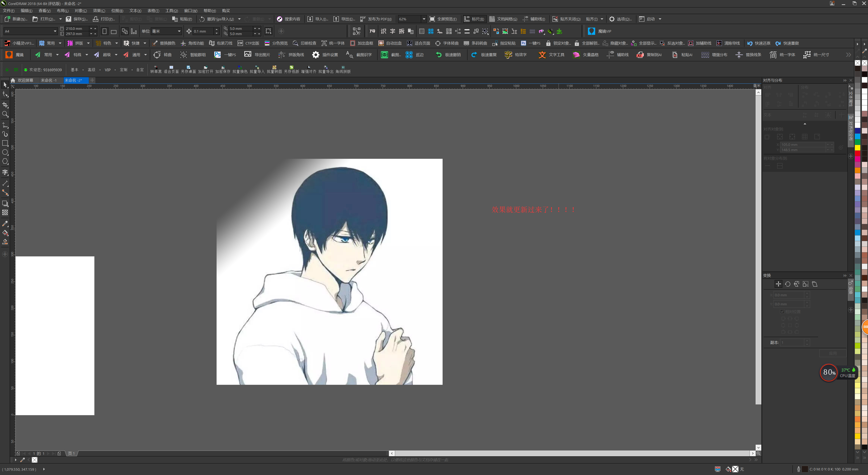Select the Rectangle tool

[x=5, y=143]
